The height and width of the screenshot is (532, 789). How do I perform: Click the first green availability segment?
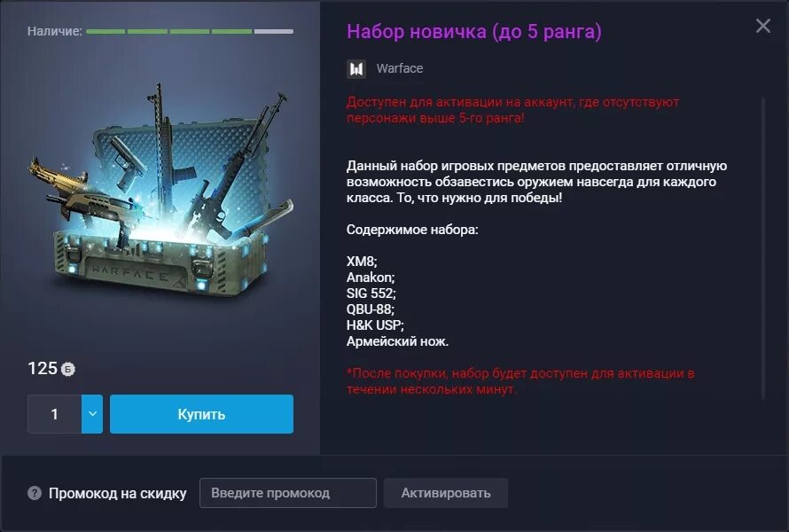(105, 31)
